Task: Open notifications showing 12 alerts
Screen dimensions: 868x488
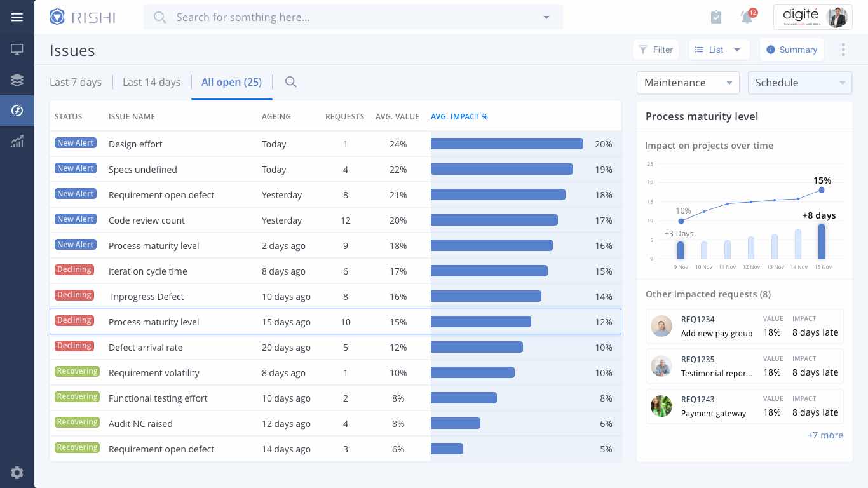Action: click(747, 17)
